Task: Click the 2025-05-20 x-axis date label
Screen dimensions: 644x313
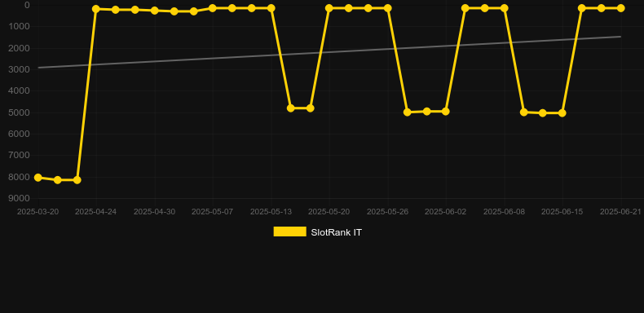Action: [329, 212]
